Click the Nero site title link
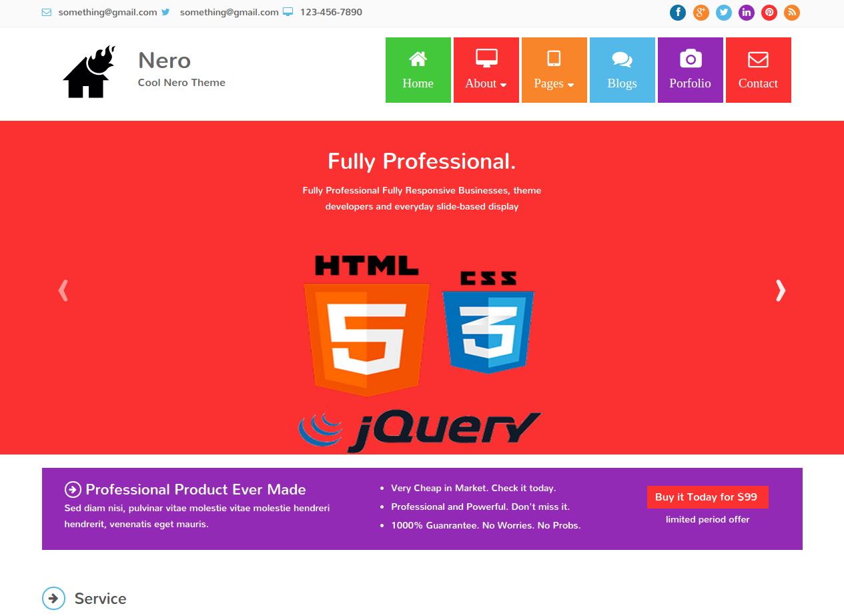Screen dimensions: 844x616 click(164, 60)
